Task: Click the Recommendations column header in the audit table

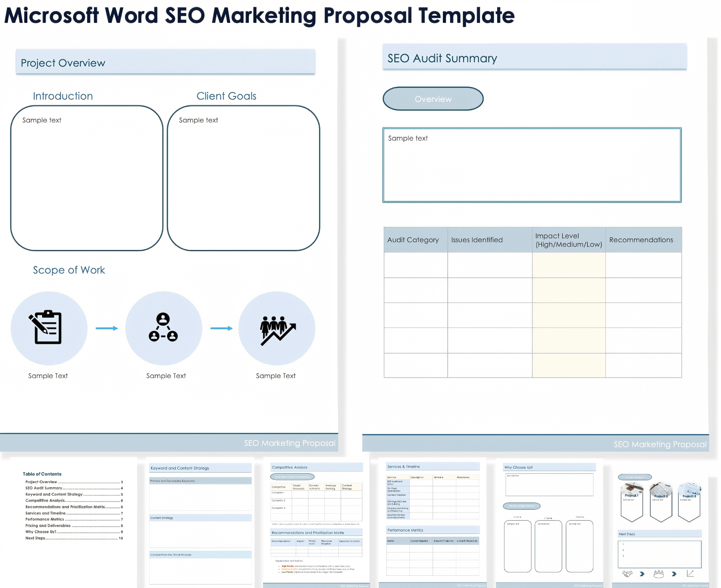Action: 643,240
